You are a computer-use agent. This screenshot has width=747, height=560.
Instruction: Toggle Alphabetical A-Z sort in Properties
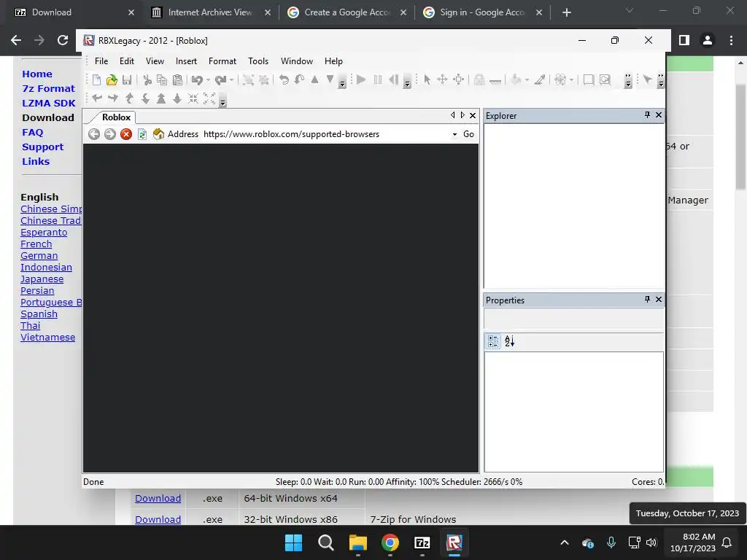[509, 341]
